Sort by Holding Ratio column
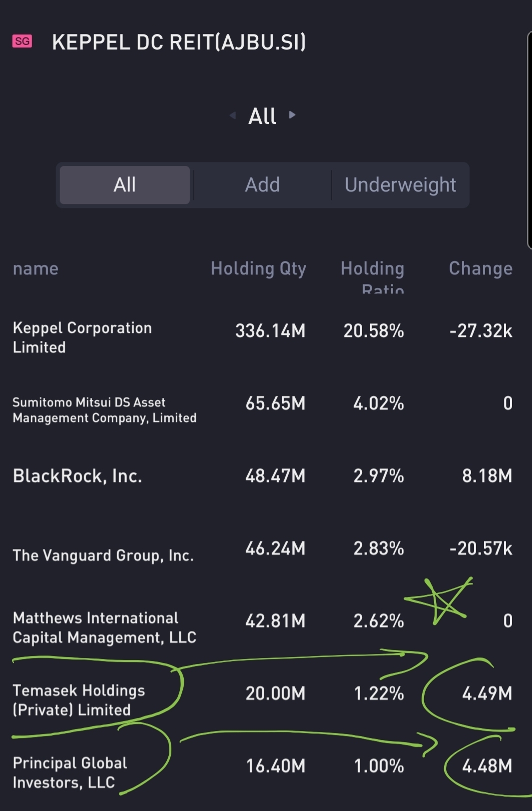Viewport: 532px width, 811px height. (373, 275)
